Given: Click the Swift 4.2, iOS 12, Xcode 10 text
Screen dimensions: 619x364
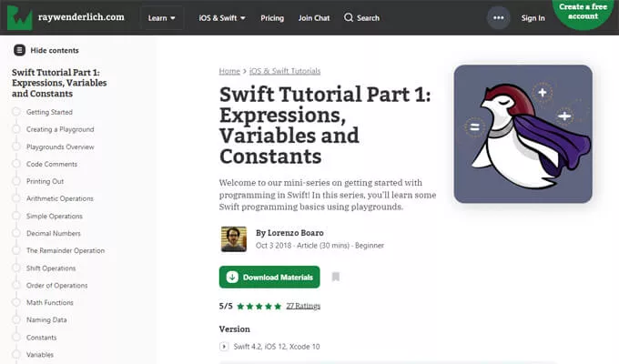Looking at the screenshot, I should (x=277, y=347).
